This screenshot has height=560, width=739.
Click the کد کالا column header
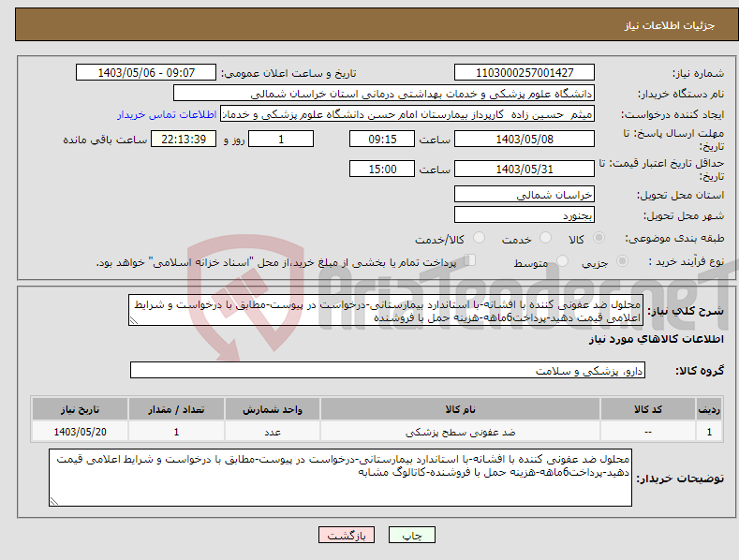[x=647, y=409]
